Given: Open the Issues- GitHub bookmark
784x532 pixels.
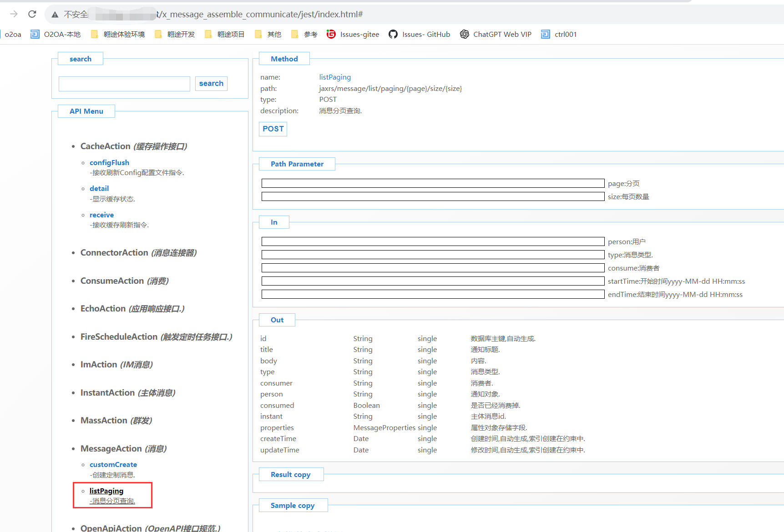Looking at the screenshot, I should [x=419, y=34].
